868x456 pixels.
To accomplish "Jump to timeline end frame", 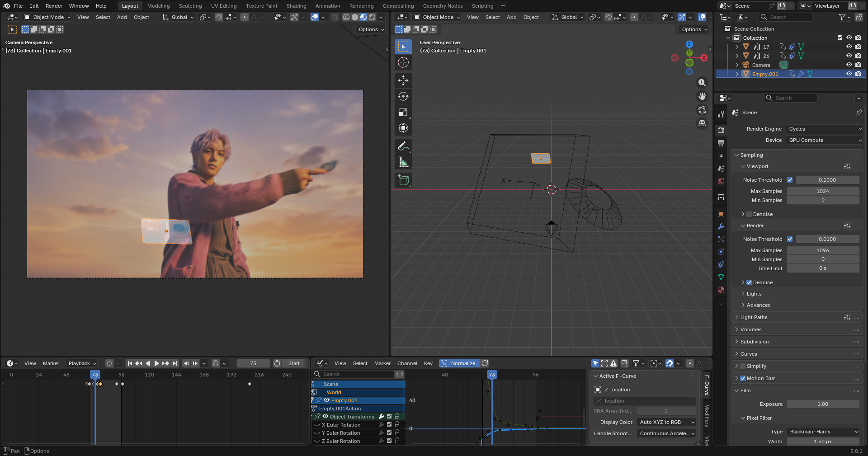I will (175, 363).
